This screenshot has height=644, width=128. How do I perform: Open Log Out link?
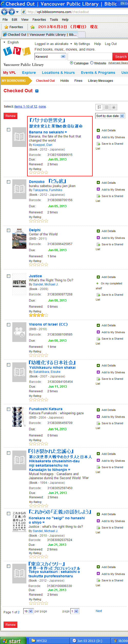[111, 44]
